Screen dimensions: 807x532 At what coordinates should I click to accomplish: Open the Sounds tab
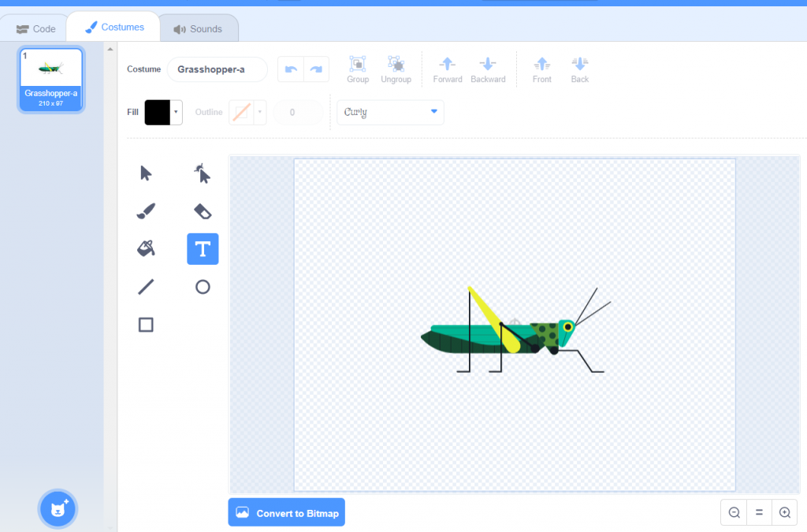[198, 29]
